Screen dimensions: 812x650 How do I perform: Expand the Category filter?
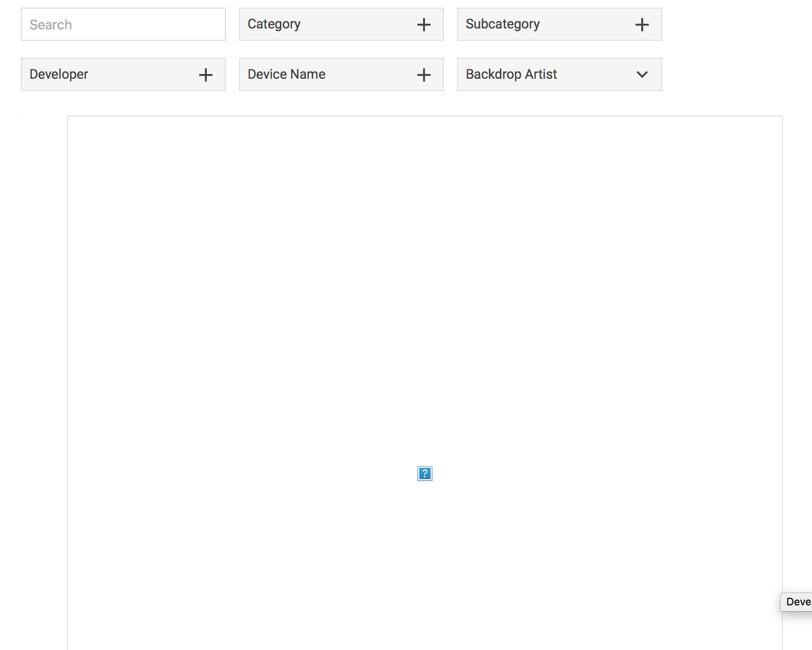(341, 24)
